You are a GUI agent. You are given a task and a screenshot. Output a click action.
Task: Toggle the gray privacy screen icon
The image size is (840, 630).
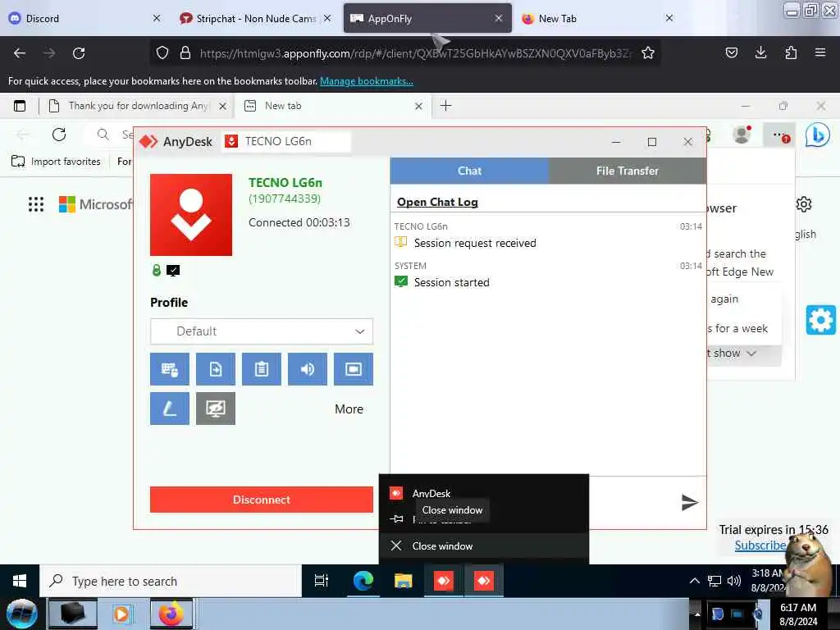216,409
